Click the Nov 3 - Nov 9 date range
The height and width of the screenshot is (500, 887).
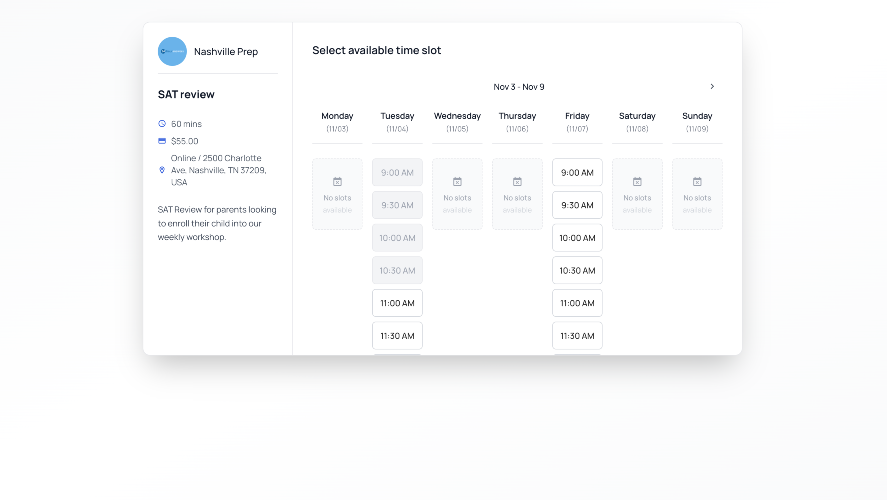tap(519, 87)
